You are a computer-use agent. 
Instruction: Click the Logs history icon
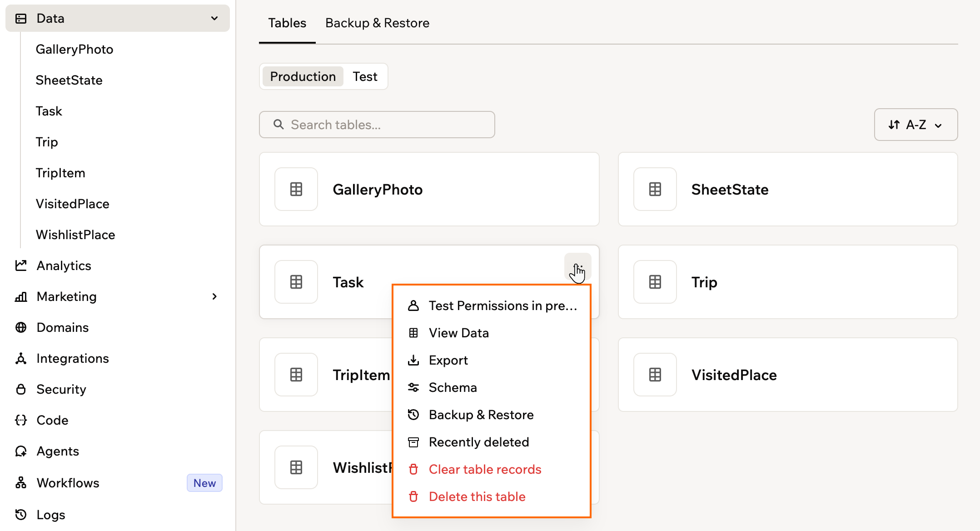(21, 515)
